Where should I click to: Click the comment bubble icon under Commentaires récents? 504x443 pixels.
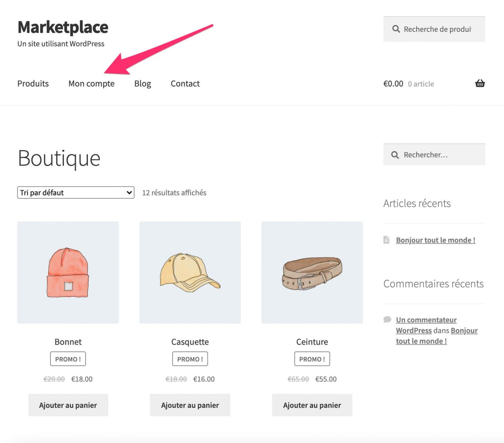click(x=387, y=319)
